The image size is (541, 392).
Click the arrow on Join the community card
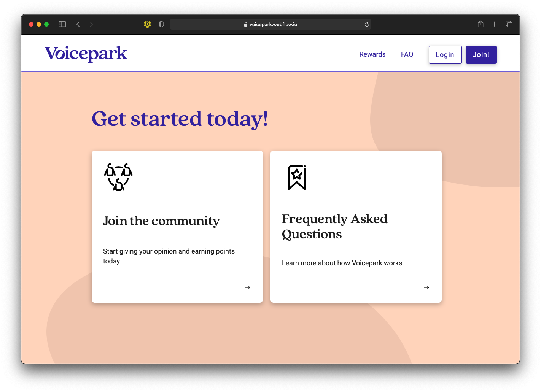pyautogui.click(x=248, y=287)
